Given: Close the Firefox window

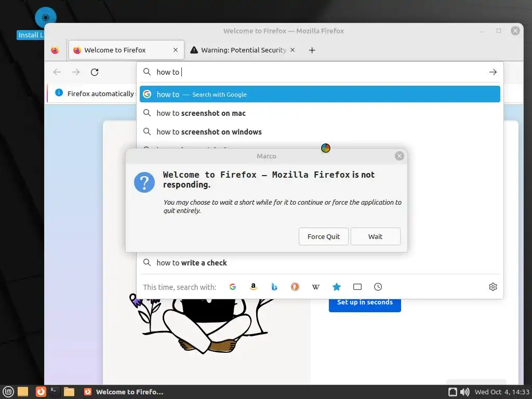Looking at the screenshot, I should click(515, 31).
